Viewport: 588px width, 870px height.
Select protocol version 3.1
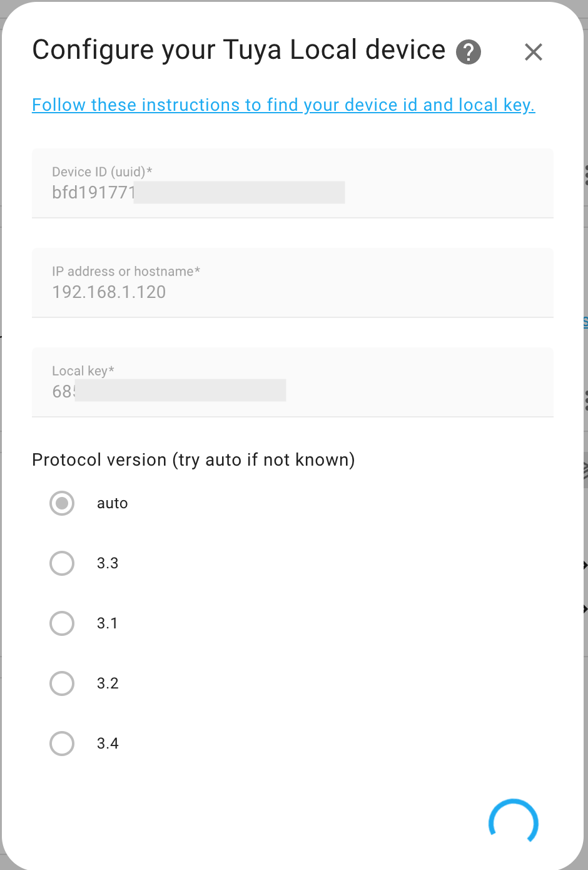(x=61, y=623)
